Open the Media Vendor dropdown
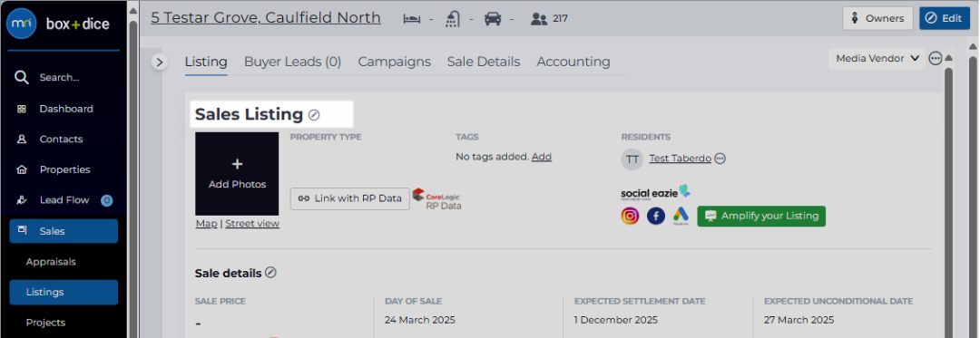 tap(877, 58)
